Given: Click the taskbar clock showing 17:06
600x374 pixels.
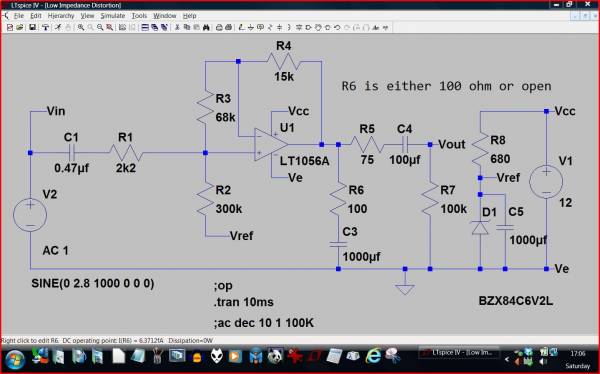Looking at the screenshot, I should coord(578,353).
